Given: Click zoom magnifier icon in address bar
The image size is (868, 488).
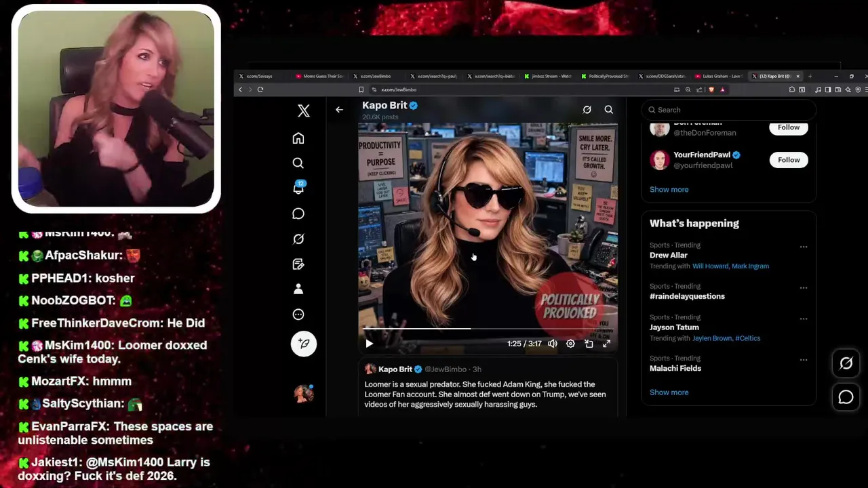Looking at the screenshot, I should (688, 89).
